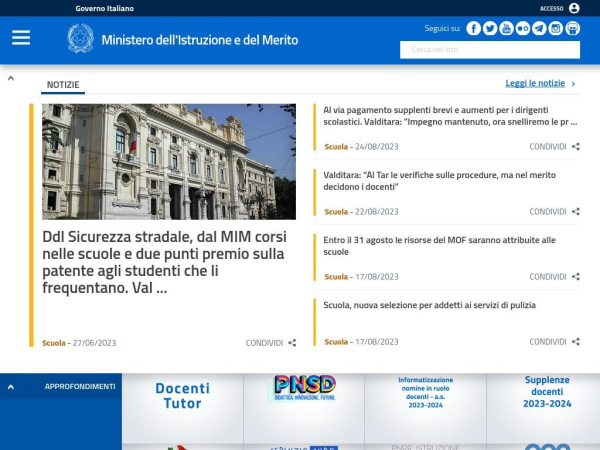Image resolution: width=600 pixels, height=450 pixels.
Task: Click Scuola tag dated 24/08/2023
Action: pyautogui.click(x=336, y=147)
